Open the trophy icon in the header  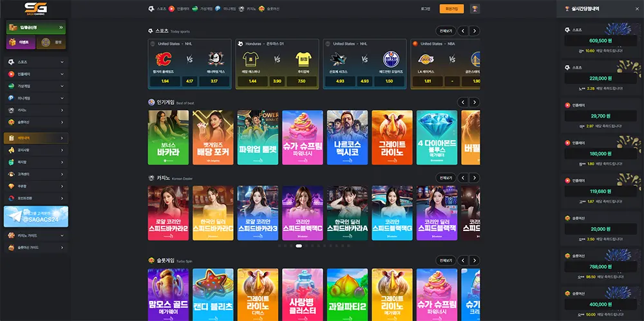click(x=475, y=8)
